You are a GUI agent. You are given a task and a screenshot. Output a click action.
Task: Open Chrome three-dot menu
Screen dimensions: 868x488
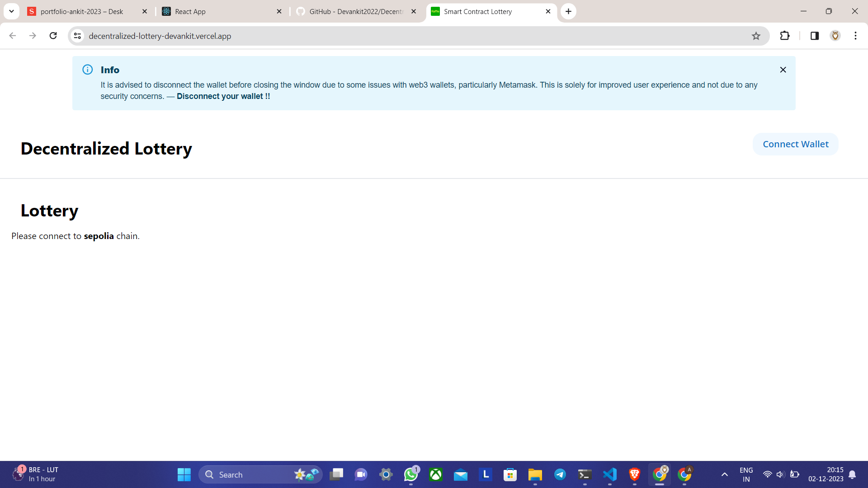click(x=855, y=36)
